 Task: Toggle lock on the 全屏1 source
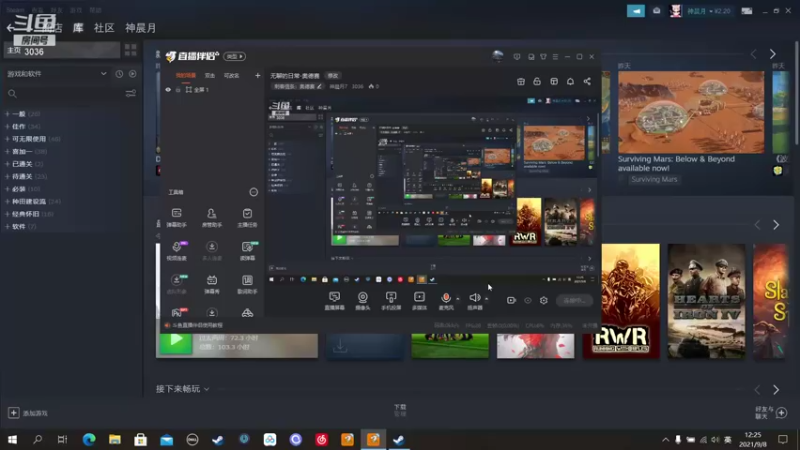tap(178, 90)
